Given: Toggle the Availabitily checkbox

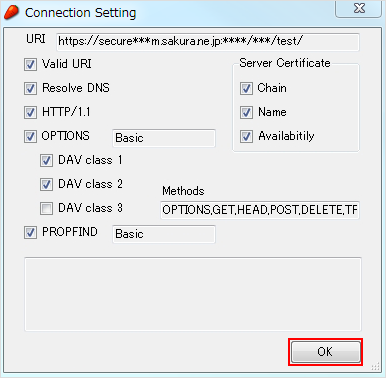Looking at the screenshot, I should pyautogui.click(x=246, y=136).
